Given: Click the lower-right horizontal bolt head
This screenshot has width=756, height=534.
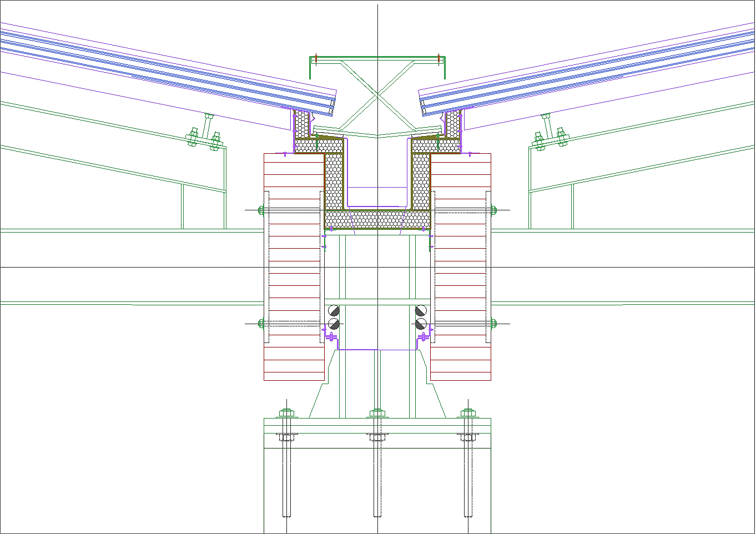Looking at the screenshot, I should point(493,324).
